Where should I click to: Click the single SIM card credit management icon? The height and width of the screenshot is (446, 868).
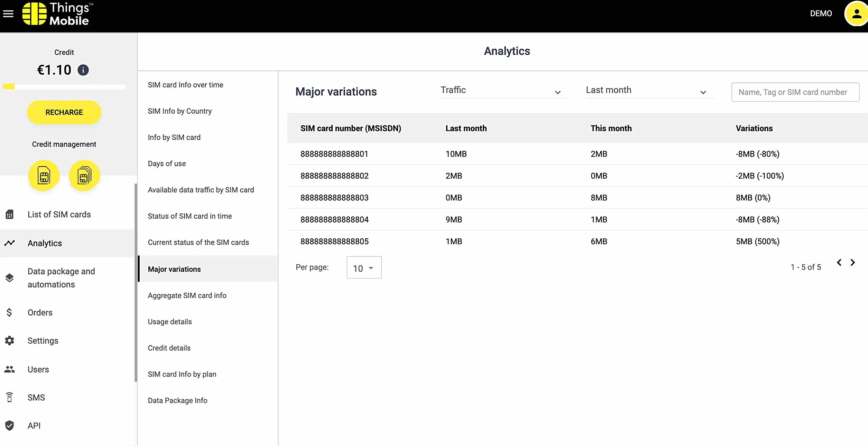click(44, 175)
